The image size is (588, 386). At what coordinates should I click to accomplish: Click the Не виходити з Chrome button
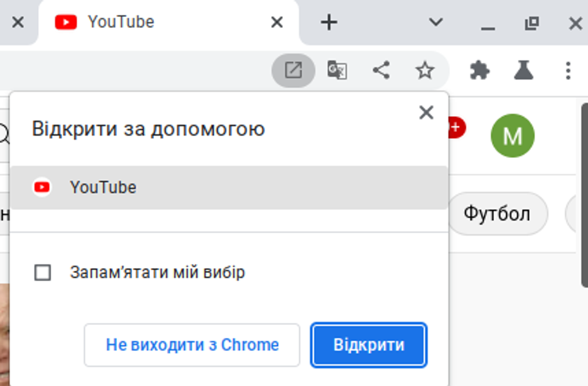point(192,345)
